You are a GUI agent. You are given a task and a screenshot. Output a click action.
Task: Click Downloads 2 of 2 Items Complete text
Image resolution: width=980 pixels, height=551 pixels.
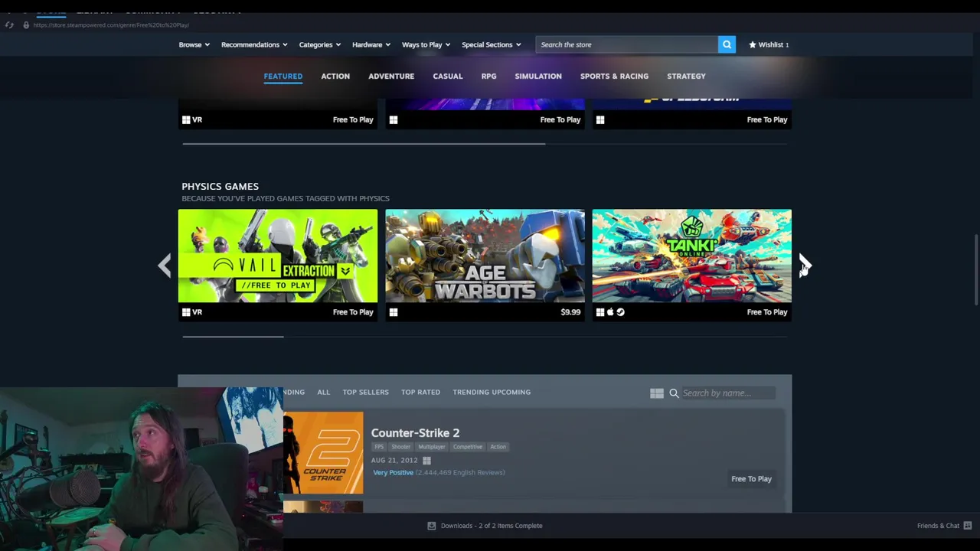(492, 526)
